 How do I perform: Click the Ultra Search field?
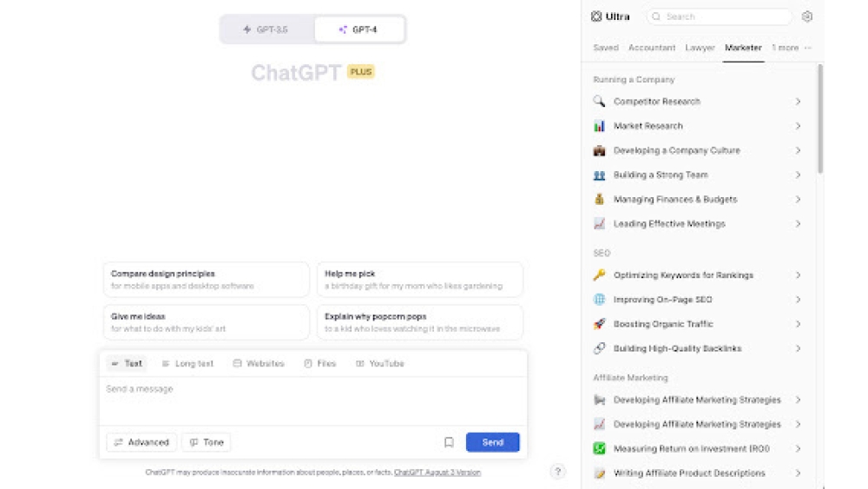[x=719, y=17]
